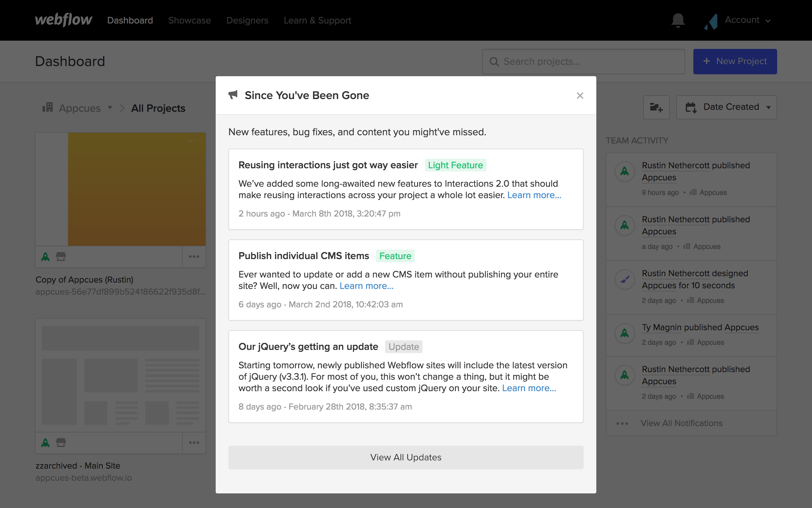Click store icon under Copy of Appcues project
Viewport: 812px width, 508px height.
pos(61,257)
